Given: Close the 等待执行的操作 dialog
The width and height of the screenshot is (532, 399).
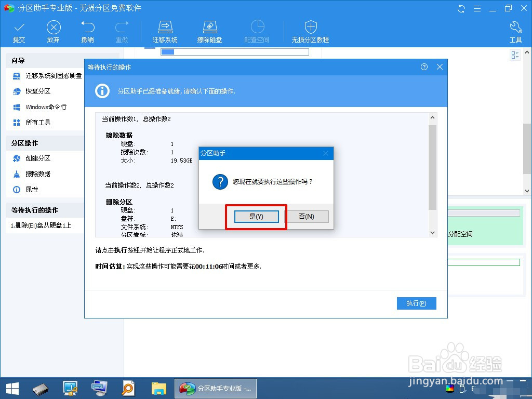Looking at the screenshot, I should point(440,67).
